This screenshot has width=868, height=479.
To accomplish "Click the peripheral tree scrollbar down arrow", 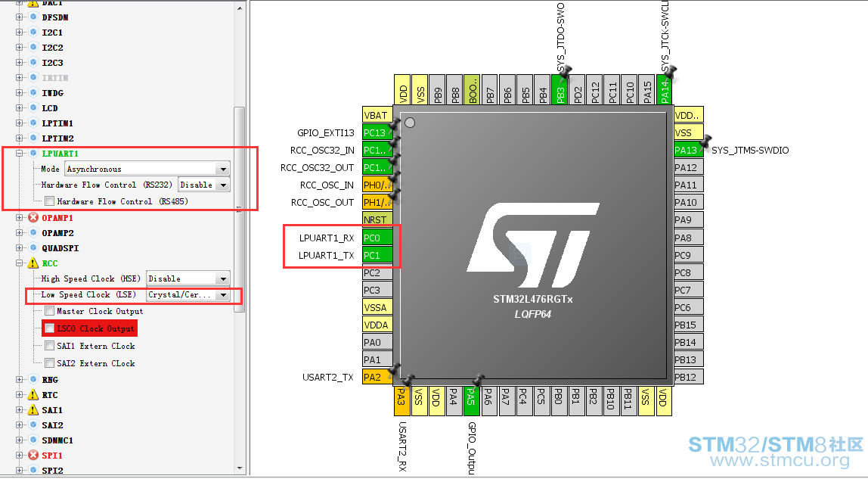I will [x=240, y=468].
